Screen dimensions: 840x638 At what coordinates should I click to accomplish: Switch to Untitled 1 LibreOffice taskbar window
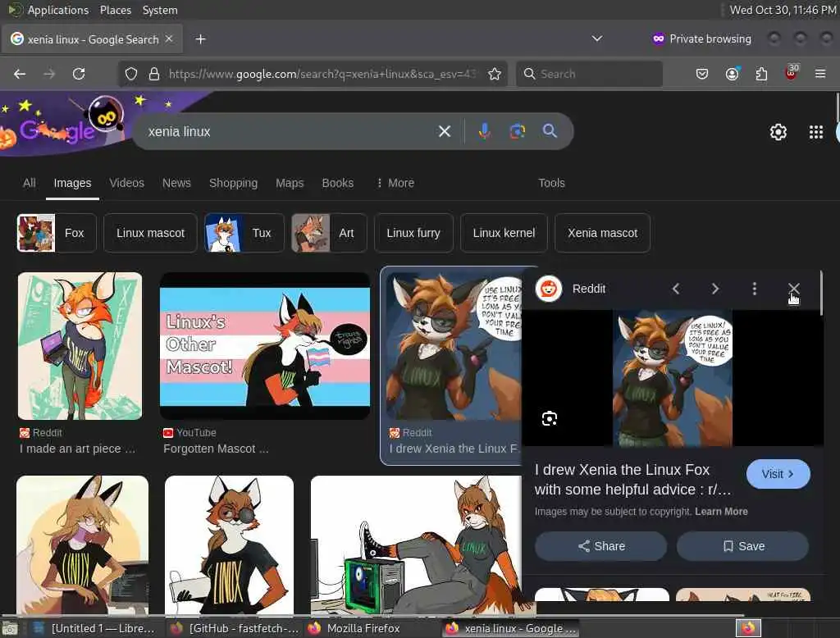(x=94, y=628)
